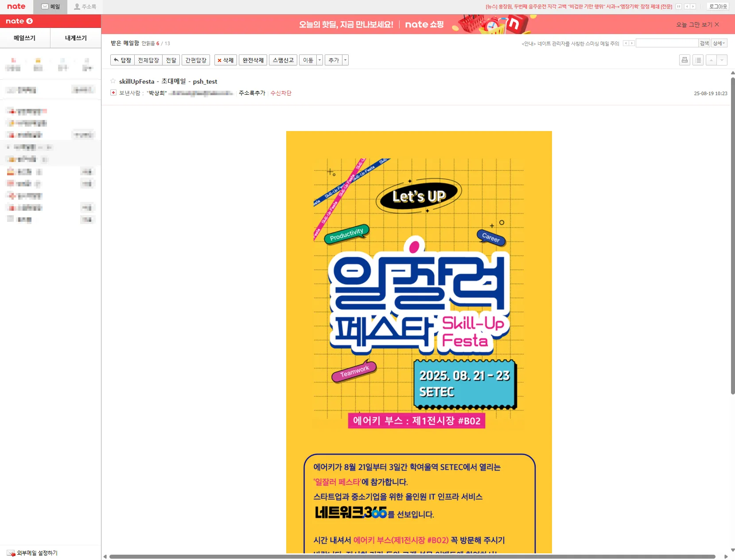Open 외부메일 설정하기 settings

click(37, 553)
